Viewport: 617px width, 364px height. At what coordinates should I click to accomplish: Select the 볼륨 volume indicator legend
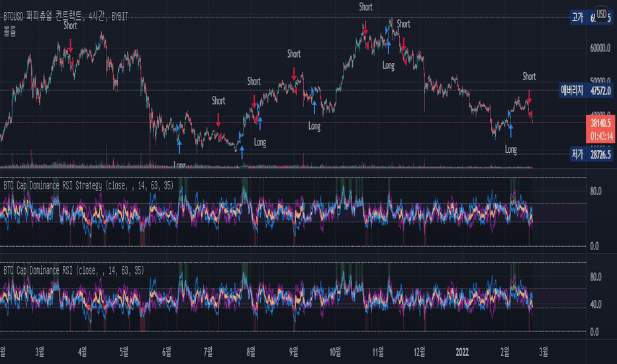(10, 32)
